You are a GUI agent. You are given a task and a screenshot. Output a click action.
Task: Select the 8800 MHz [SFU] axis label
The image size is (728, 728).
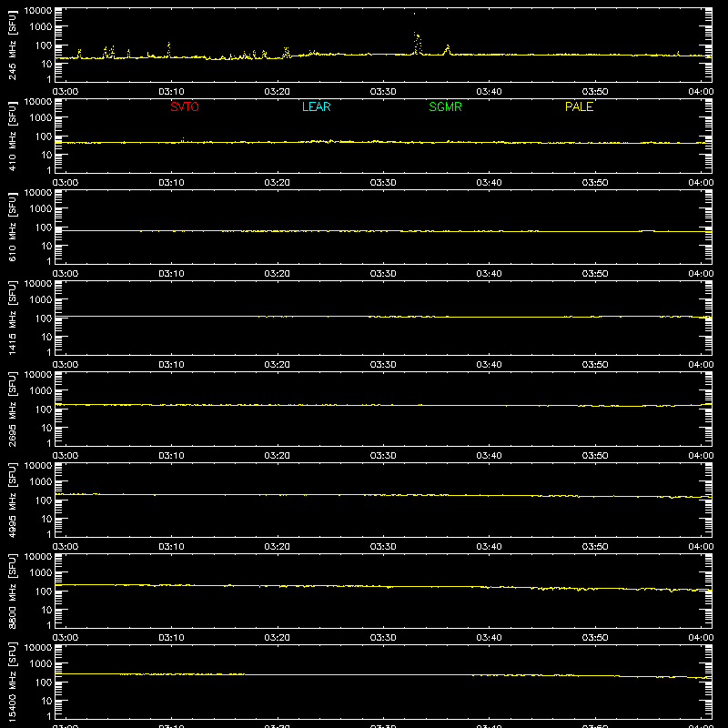point(13,591)
